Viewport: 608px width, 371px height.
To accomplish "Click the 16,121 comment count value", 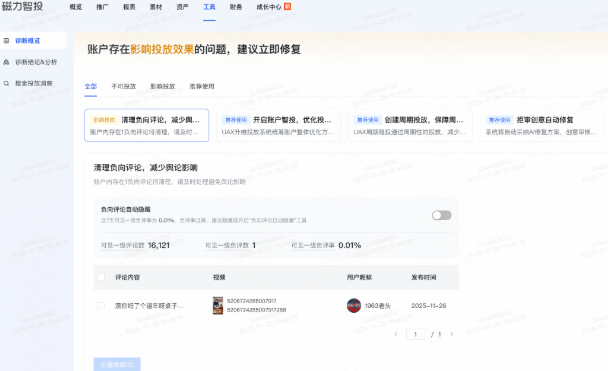I will pyautogui.click(x=159, y=245).
